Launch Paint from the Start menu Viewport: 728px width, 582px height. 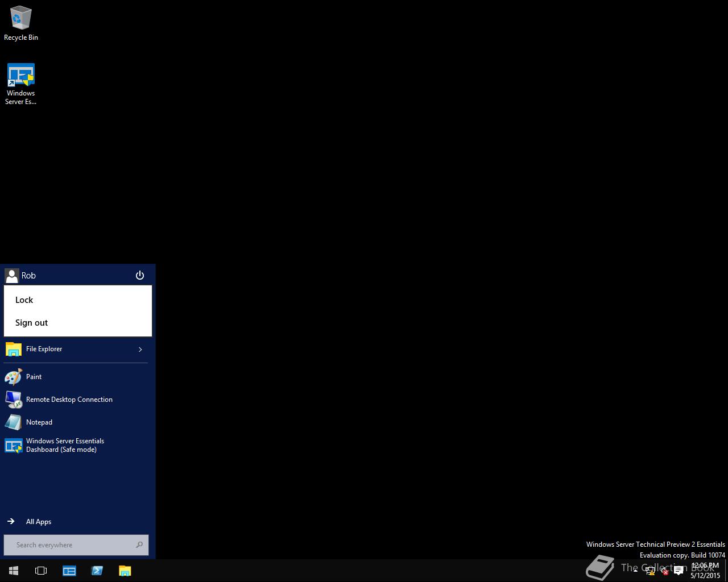76,377
